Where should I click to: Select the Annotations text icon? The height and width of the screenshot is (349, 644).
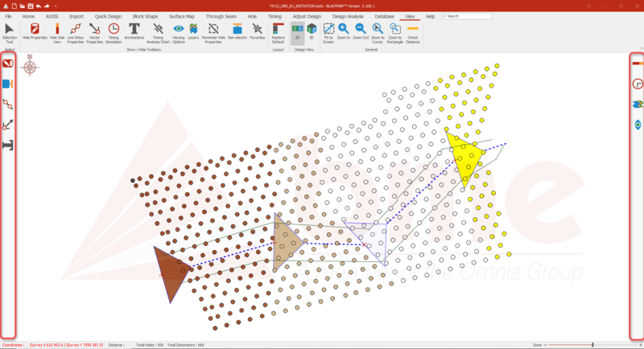[134, 31]
